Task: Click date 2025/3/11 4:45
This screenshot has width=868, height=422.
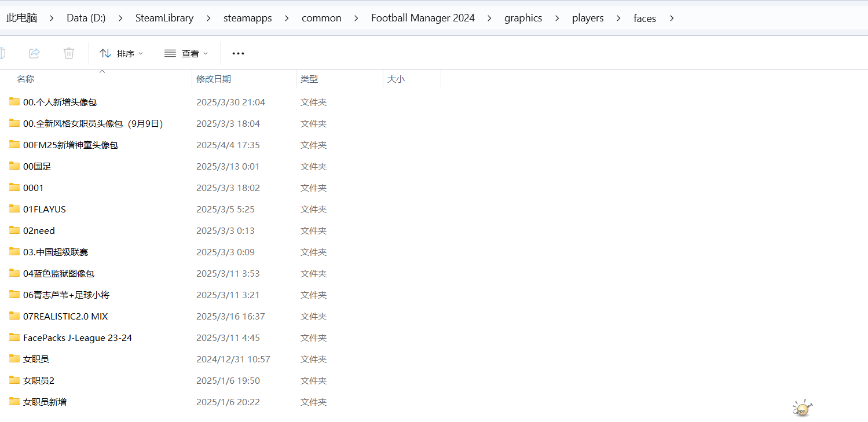Action: coord(228,337)
